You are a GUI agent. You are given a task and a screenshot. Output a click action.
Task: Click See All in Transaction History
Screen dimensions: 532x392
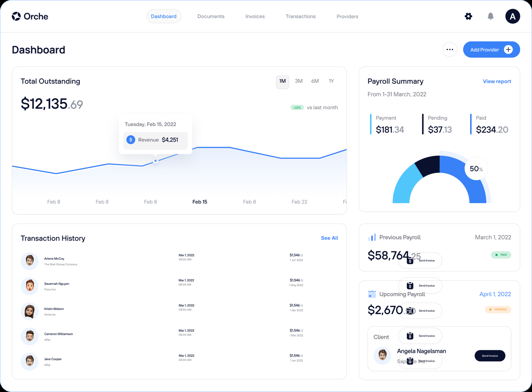pos(329,238)
